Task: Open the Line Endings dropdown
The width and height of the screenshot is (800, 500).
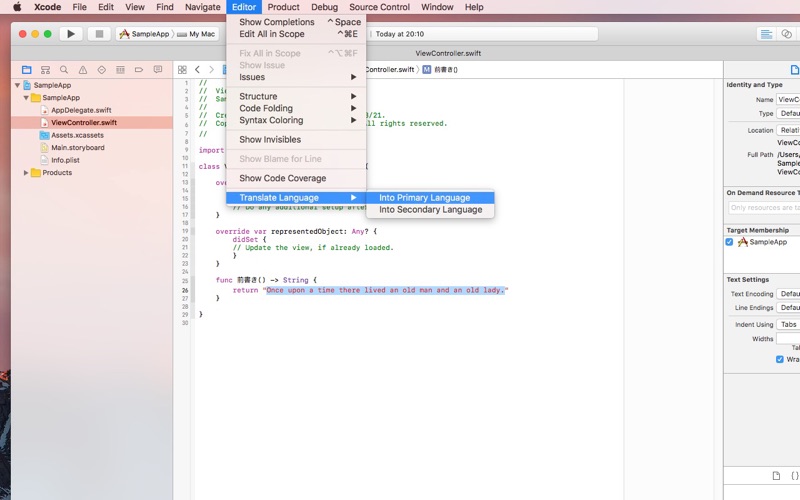Action: 788,308
